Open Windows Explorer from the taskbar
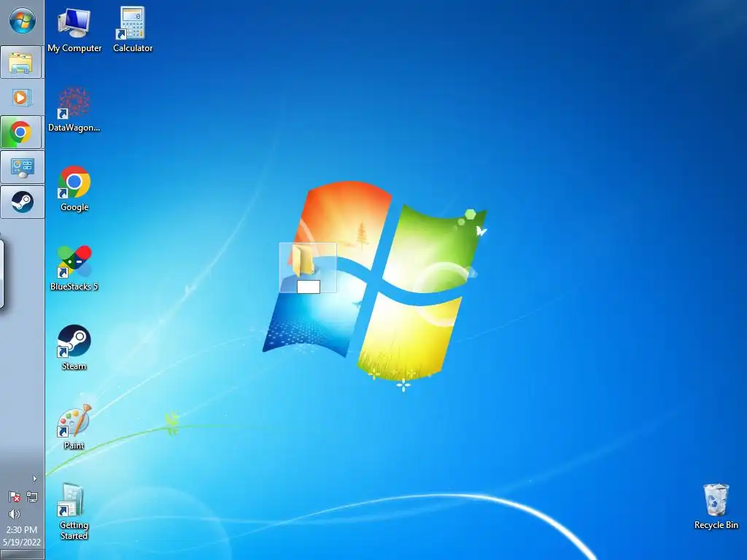 coord(22,63)
